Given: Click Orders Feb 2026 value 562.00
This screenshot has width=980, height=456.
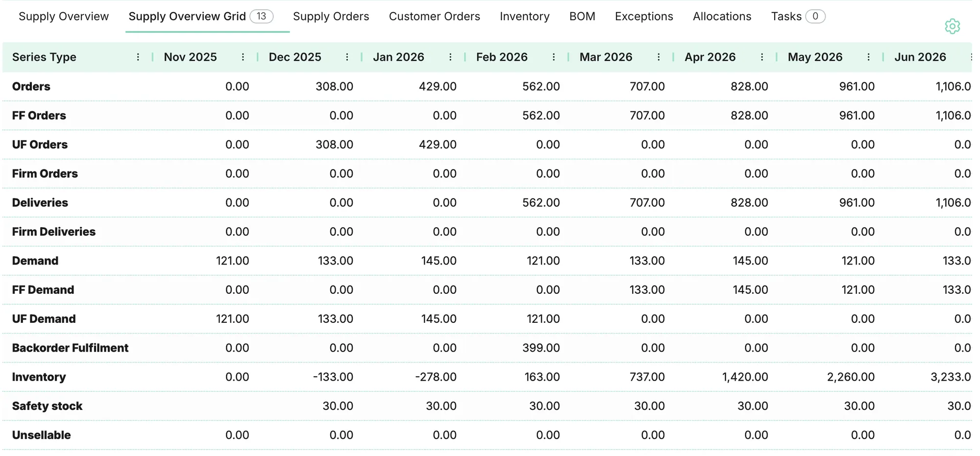Looking at the screenshot, I should 541,87.
